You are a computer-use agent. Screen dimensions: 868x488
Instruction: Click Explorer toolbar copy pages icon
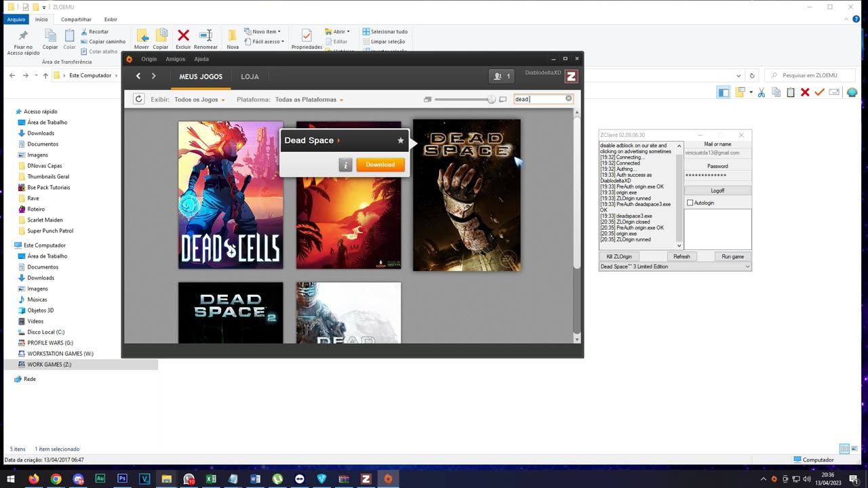pos(776,92)
